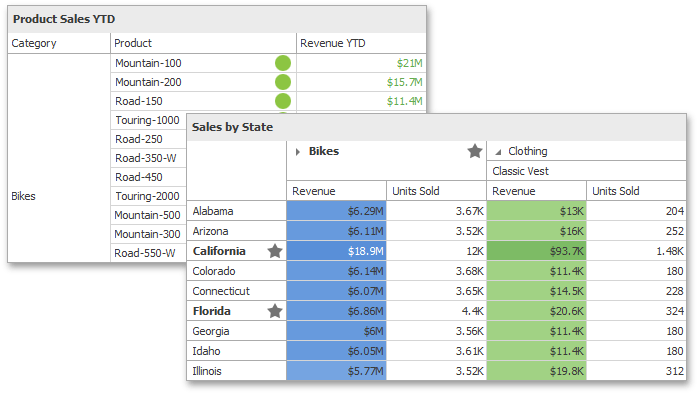Viewport: 700px width, 396px height.
Task: Expand the Bikes column group
Action: [x=298, y=152]
